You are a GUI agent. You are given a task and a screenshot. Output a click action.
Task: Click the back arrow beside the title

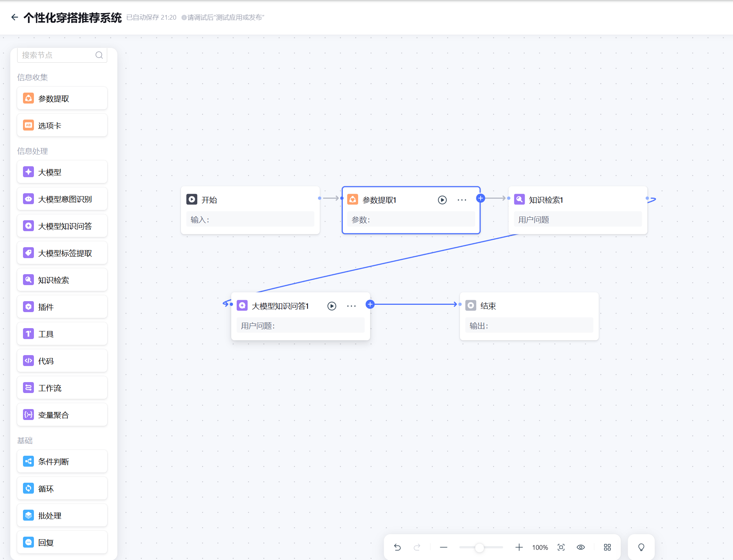15,17
